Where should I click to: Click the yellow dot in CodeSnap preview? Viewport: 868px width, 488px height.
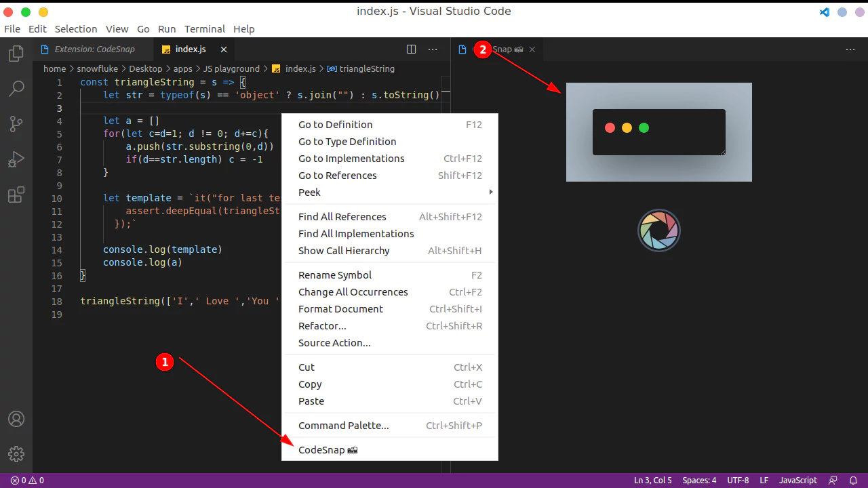coord(627,127)
